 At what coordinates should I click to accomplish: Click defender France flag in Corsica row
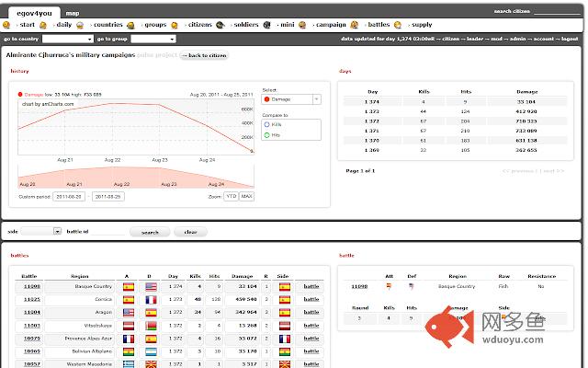151,300
